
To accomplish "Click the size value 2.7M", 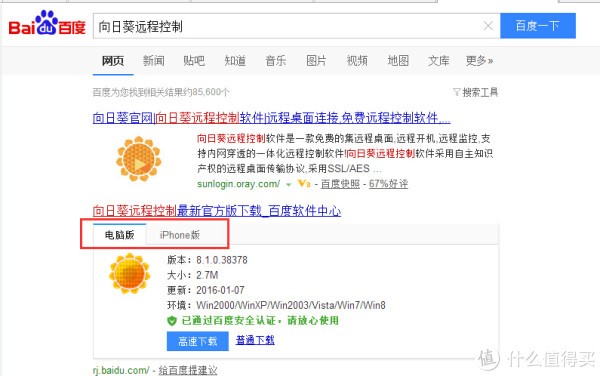I will (x=207, y=275).
